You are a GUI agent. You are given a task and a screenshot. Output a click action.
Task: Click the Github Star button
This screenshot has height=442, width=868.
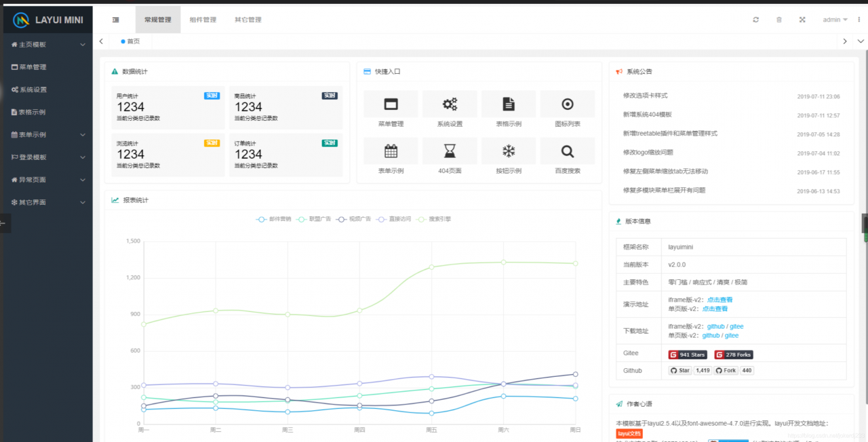click(680, 371)
